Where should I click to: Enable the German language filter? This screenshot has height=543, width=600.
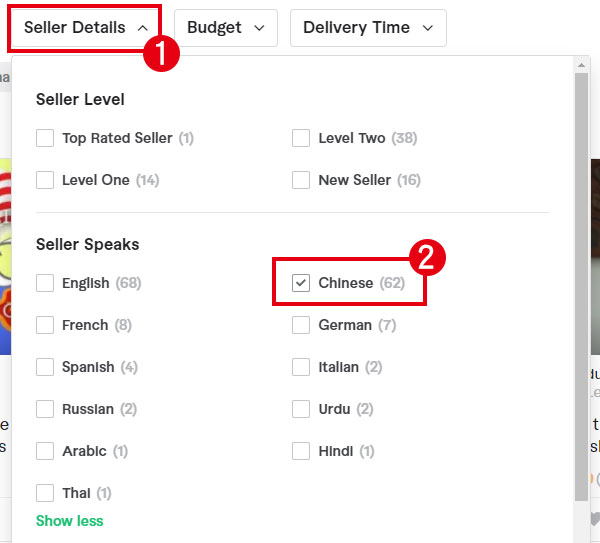point(301,325)
